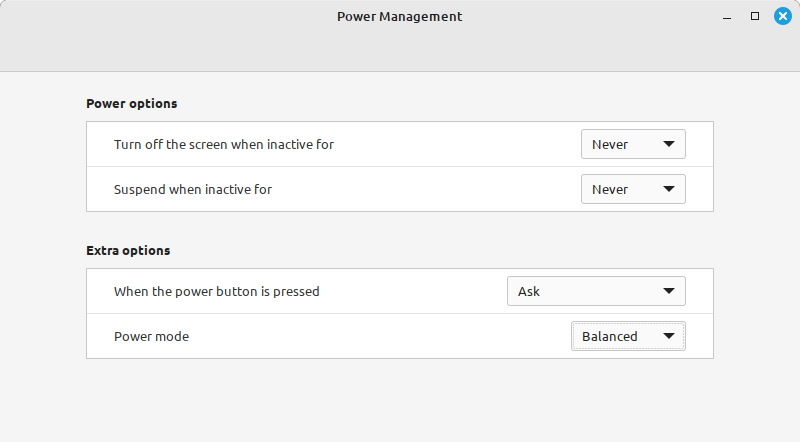Open the suspend when inactive dropdown
The image size is (800, 442).
pyautogui.click(x=633, y=189)
